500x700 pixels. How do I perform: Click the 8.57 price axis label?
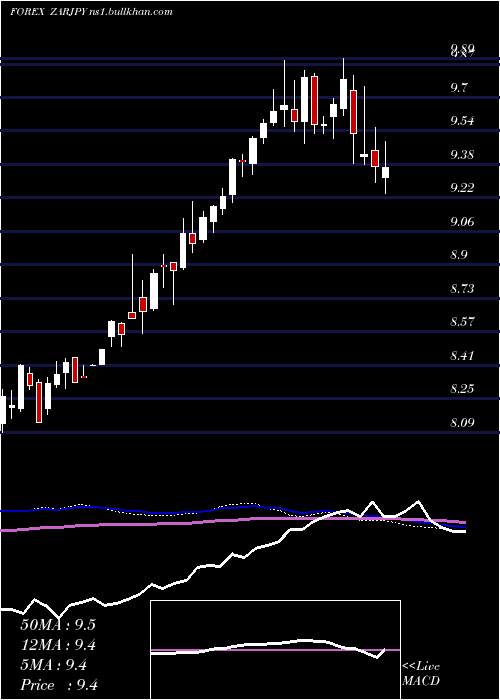[x=462, y=322]
